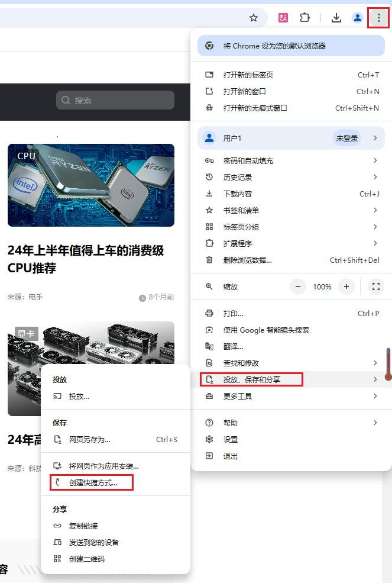The width and height of the screenshot is (392, 583).
Task: Click the devices icon beside 发送到您的设备
Action: [x=57, y=543]
